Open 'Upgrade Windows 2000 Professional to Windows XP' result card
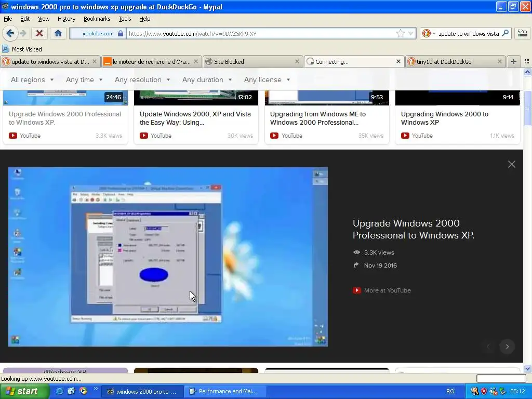The image size is (532, 399). tap(65, 118)
